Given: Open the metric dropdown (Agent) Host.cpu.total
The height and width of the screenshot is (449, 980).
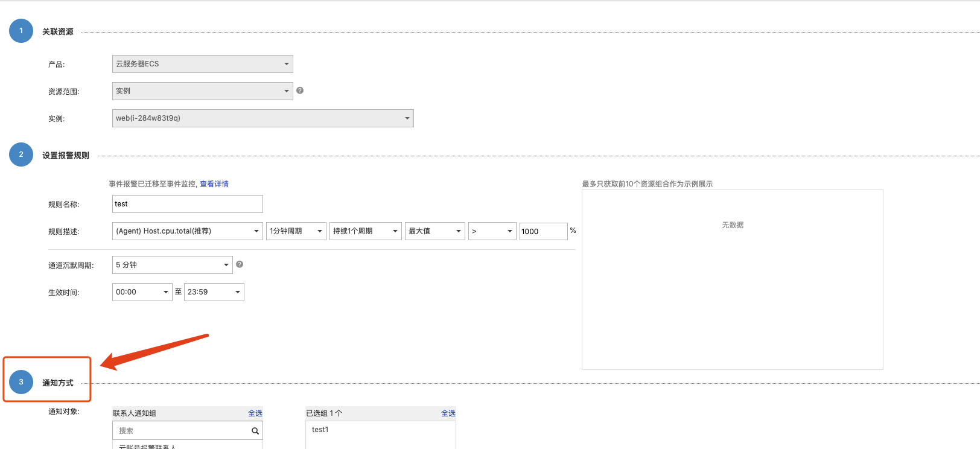Looking at the screenshot, I should (188, 231).
